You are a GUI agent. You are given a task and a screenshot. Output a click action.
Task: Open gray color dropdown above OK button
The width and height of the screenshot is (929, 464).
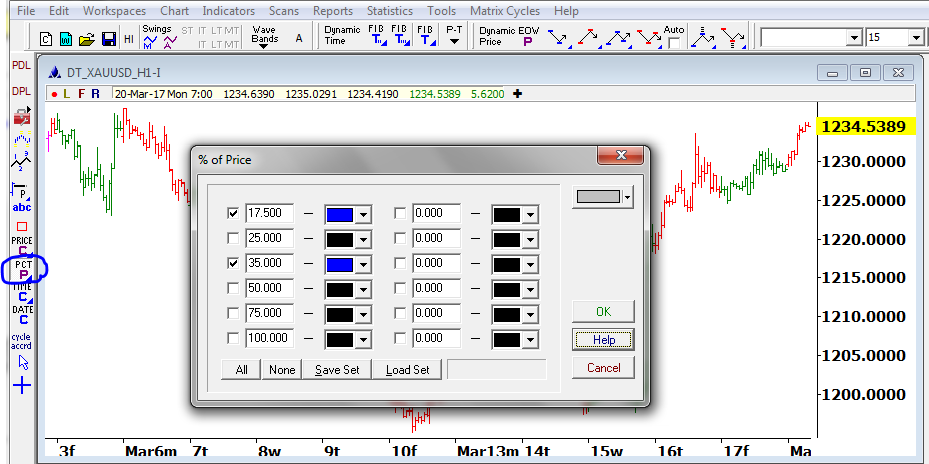click(627, 197)
